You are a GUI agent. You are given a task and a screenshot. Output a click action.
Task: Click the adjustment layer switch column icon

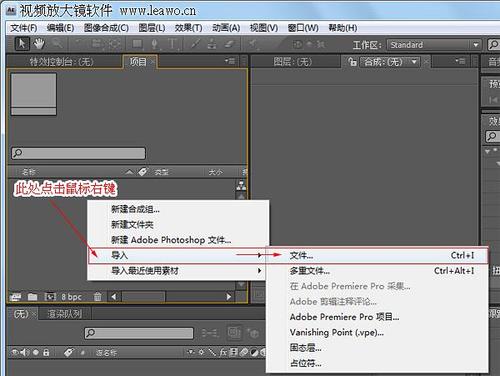point(254,352)
